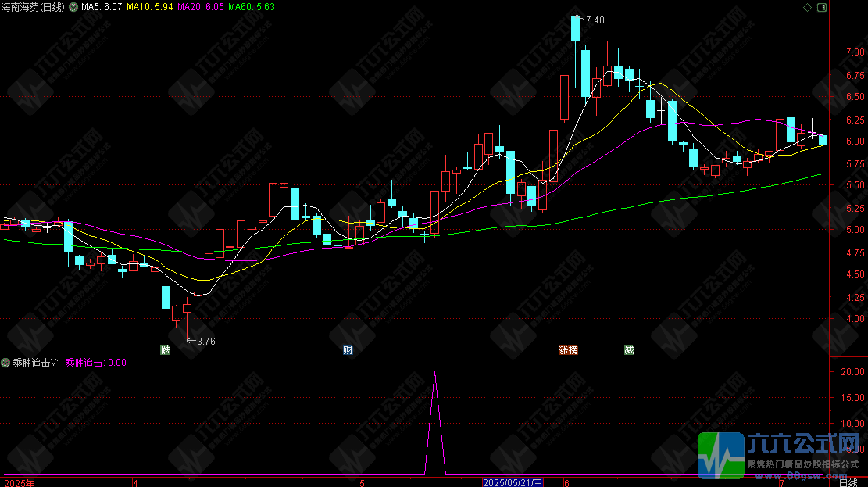Image resolution: width=868 pixels, height=487 pixels.
Task: Click the highlighted date 2025/05/21/三
Action: coord(513,482)
